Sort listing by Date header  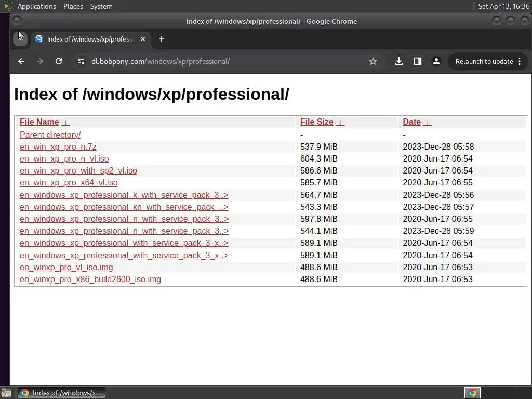[x=411, y=122]
